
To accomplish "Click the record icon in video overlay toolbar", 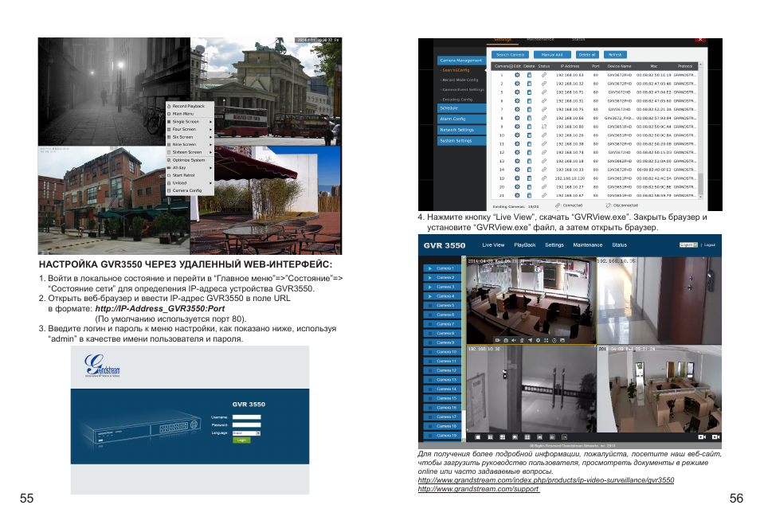I will [497, 341].
